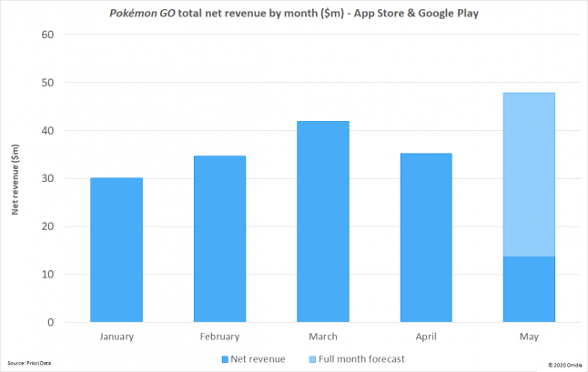
Task: Select the 'January' x-axis label
Action: point(116,337)
